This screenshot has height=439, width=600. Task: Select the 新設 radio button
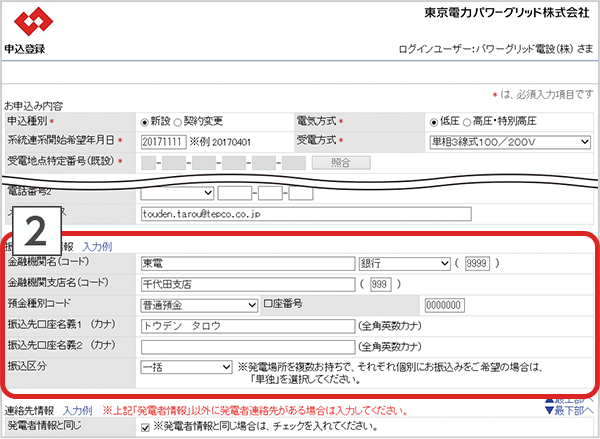click(x=145, y=122)
